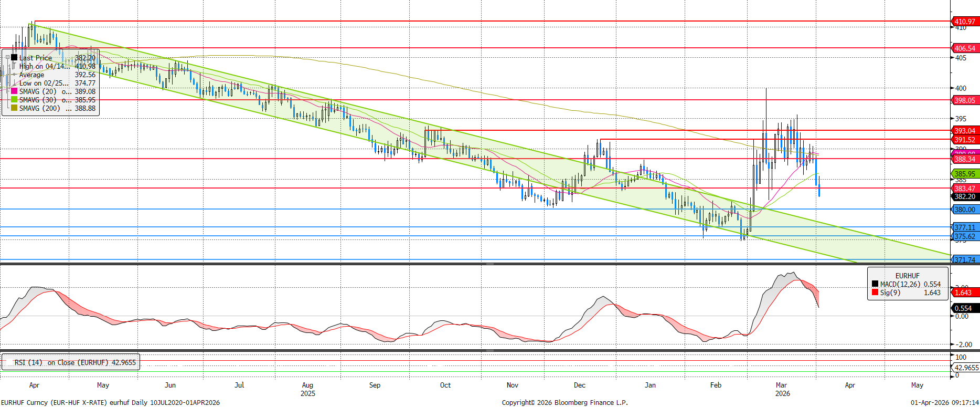Screen dimensions: 980x407
Task: Select the olive SMAVG (200) legend swatch
Action: [14, 108]
